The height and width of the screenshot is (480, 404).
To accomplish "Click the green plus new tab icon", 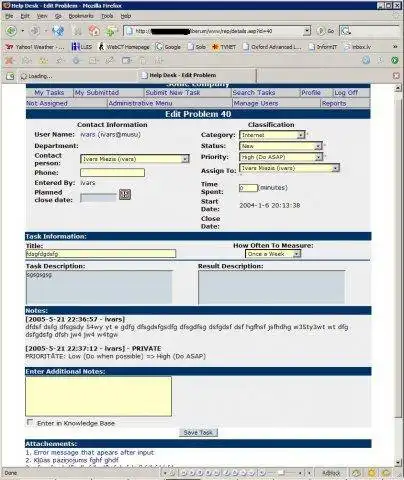I will (111, 31).
